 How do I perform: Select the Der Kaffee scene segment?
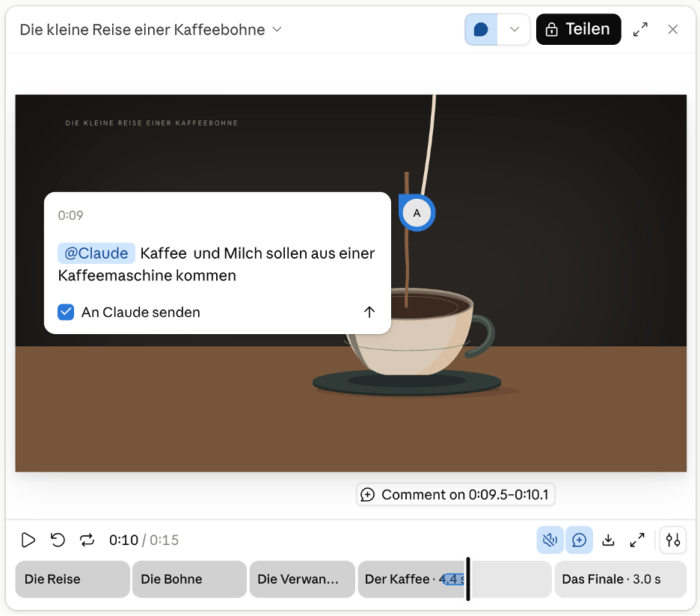(x=455, y=579)
